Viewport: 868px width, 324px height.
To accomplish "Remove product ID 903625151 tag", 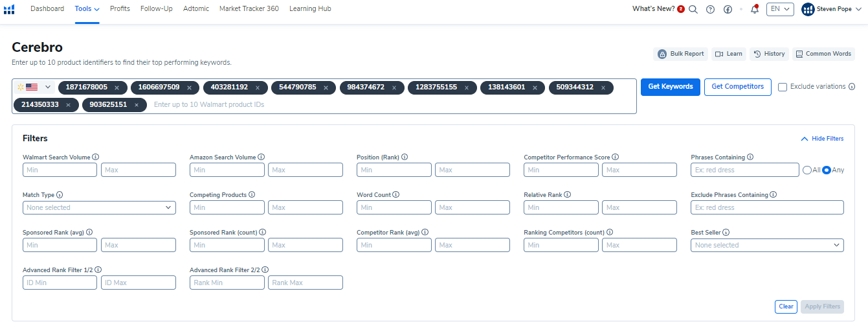I will click(x=137, y=105).
